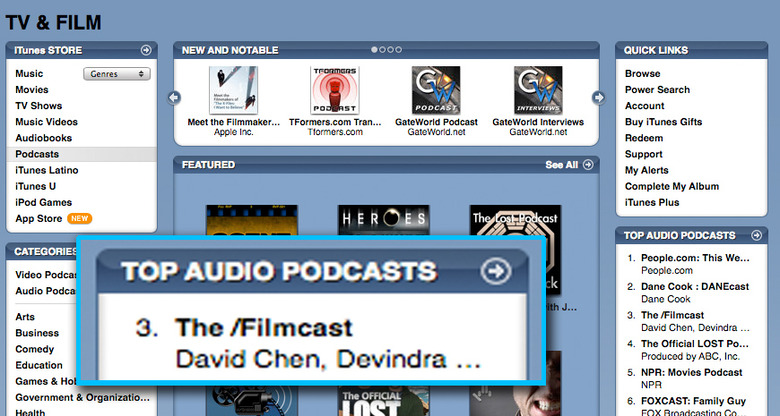Open My Alerts quick link
The image size is (780, 416).
pos(647,170)
